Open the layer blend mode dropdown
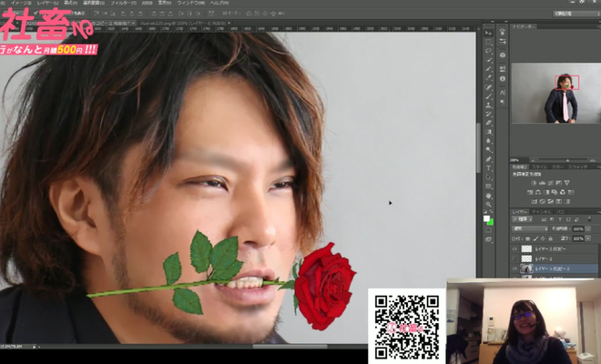Image resolution: width=601 pixels, height=364 pixels. pos(529,228)
